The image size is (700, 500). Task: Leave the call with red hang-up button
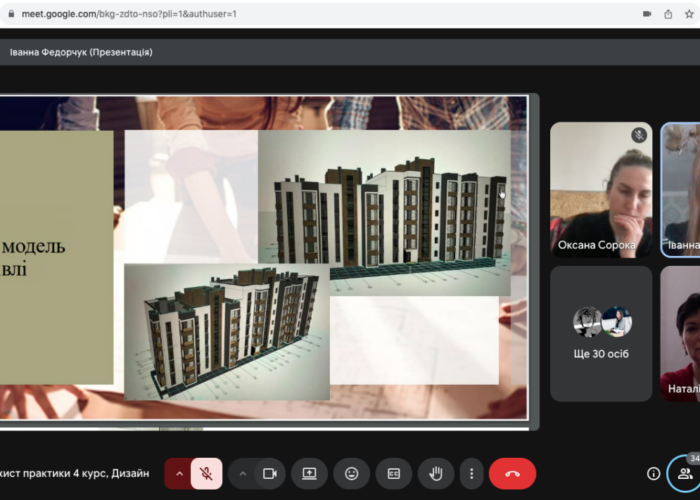(512, 473)
